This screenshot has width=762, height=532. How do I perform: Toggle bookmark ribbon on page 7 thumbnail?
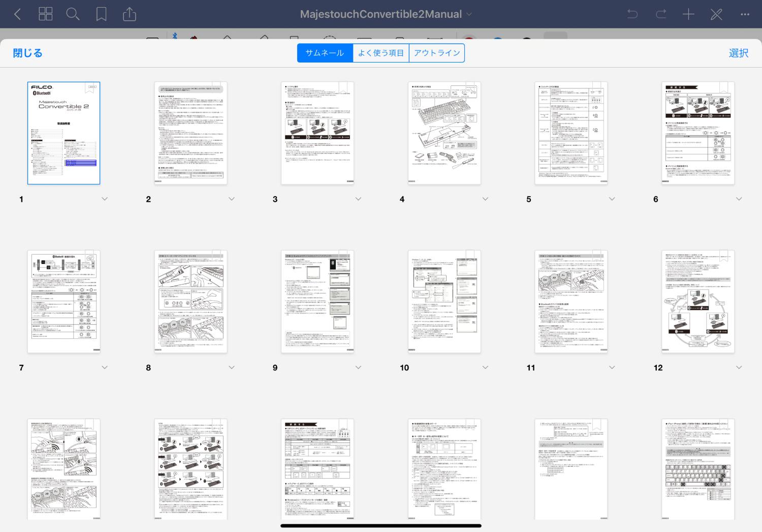point(90,256)
